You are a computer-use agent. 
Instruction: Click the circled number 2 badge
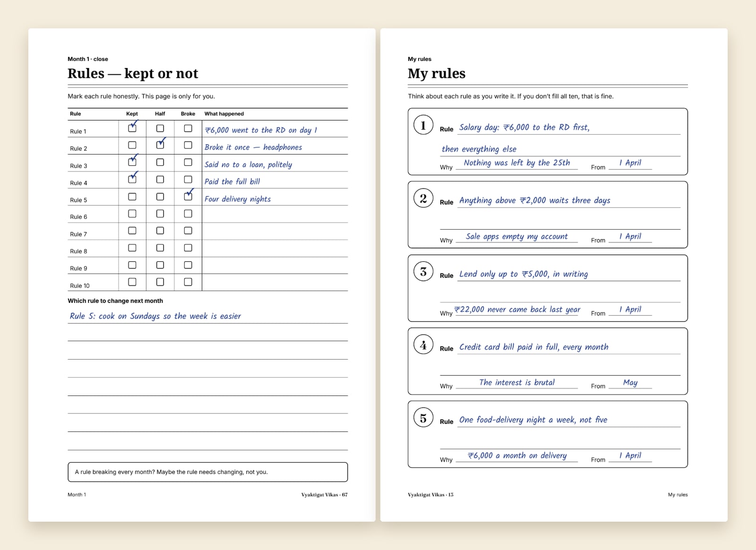tap(423, 198)
